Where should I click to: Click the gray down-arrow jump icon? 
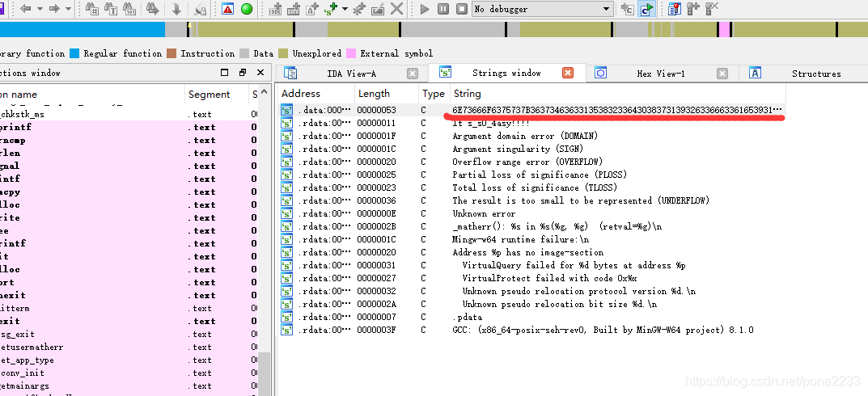(176, 9)
